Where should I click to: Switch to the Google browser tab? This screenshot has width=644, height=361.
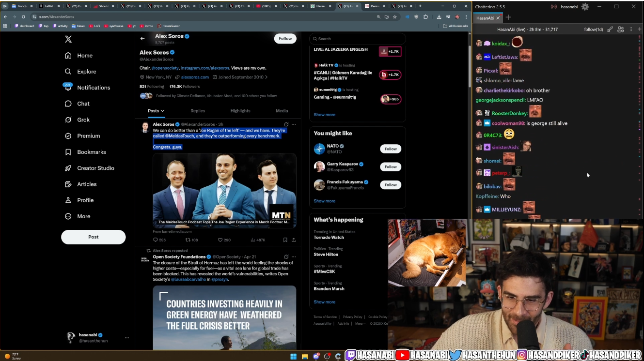[21, 6]
